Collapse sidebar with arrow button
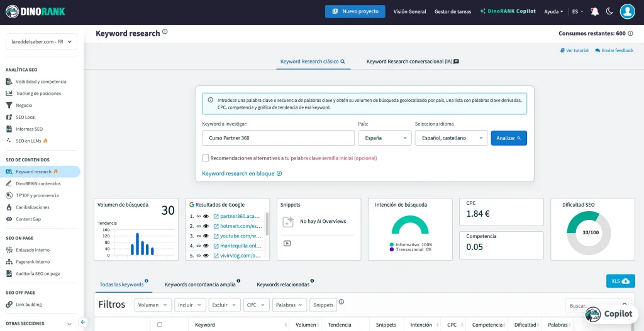The height and width of the screenshot is (331, 644). click(x=84, y=322)
